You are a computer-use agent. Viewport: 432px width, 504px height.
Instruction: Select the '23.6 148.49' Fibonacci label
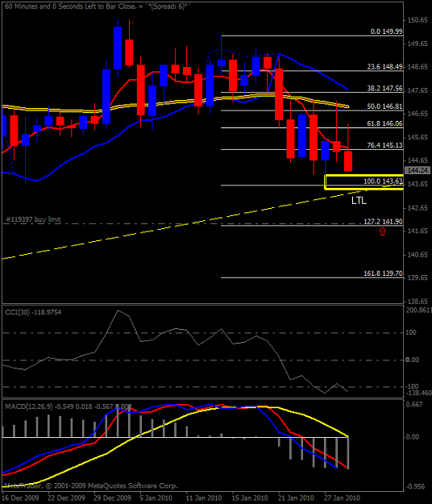coord(384,67)
